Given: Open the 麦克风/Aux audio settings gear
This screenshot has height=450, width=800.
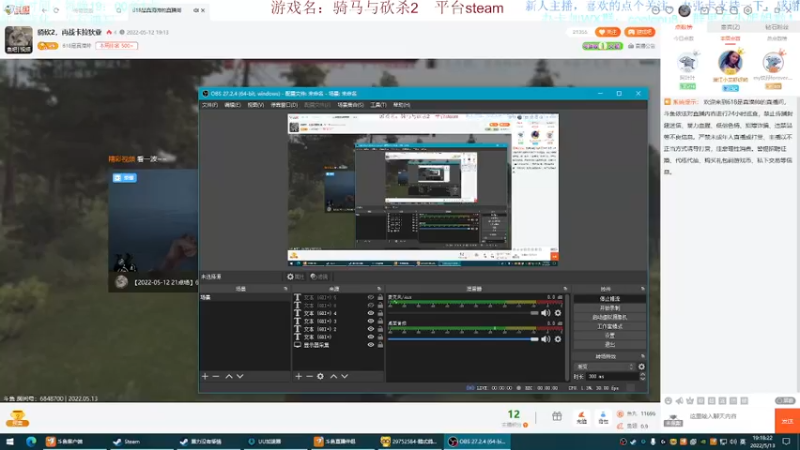Looking at the screenshot, I should pos(558,313).
